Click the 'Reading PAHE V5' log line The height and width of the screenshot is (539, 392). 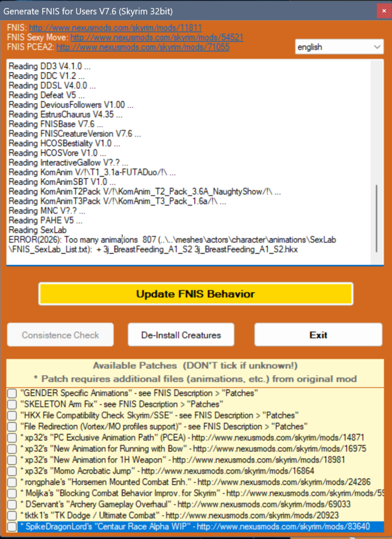pyautogui.click(x=45, y=221)
